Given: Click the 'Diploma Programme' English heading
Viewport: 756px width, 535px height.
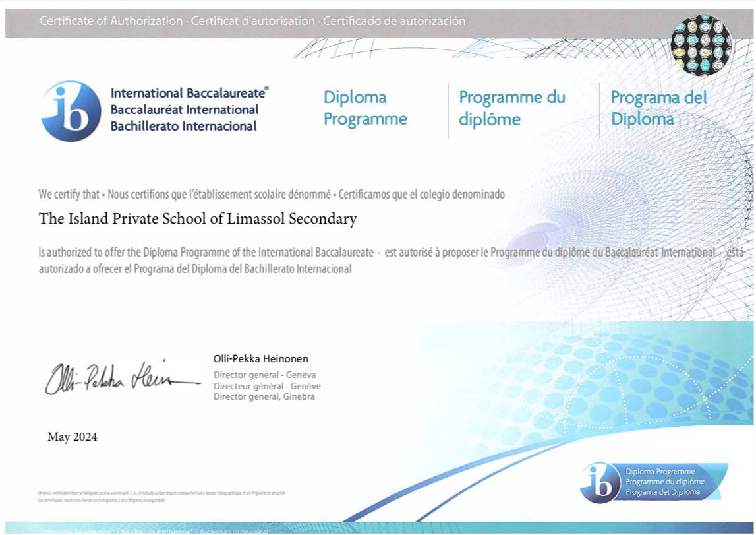Looking at the screenshot, I should coord(365,108).
